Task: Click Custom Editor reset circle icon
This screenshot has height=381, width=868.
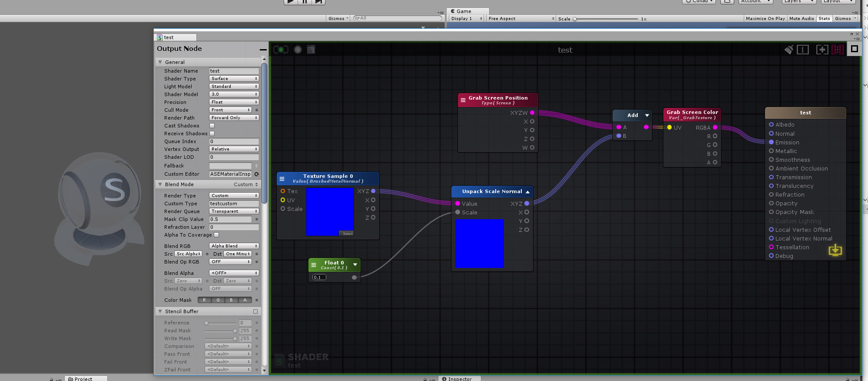Action: [x=256, y=174]
